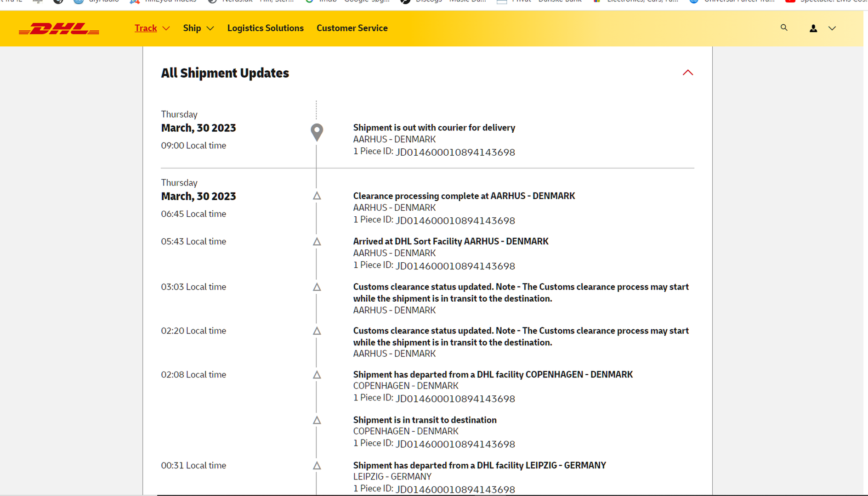This screenshot has height=496, width=868.
Task: Click the search magnifier icon
Action: tap(784, 28)
